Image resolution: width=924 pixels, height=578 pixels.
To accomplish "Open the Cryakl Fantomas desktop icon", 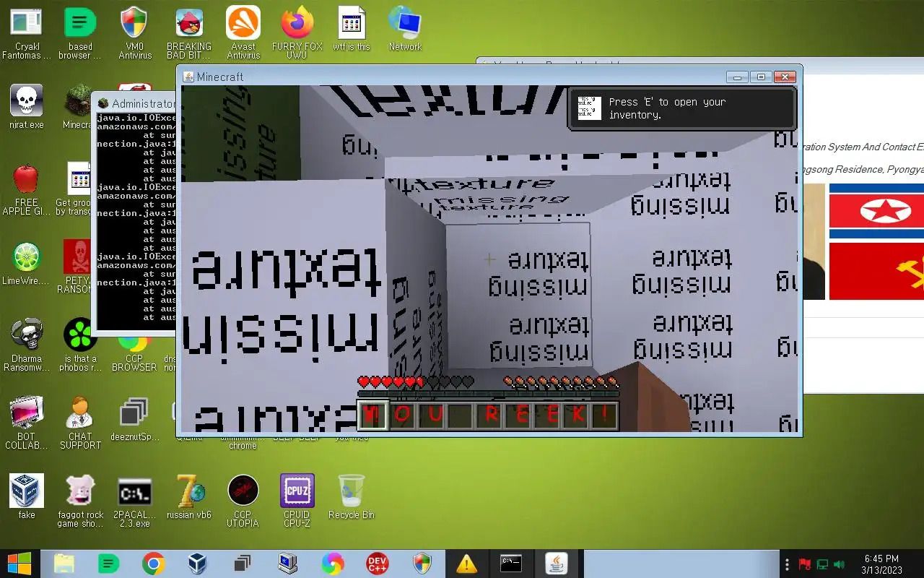I will coord(27,32).
